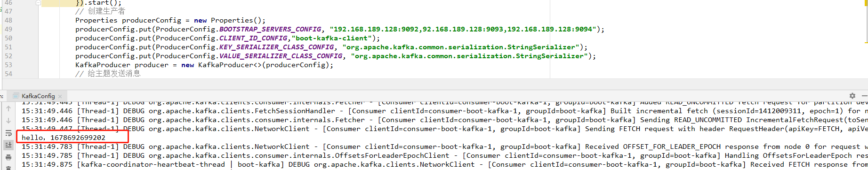The width and height of the screenshot is (868, 170).
Task: Click the down stack trace arrow icon
Action: point(8,121)
